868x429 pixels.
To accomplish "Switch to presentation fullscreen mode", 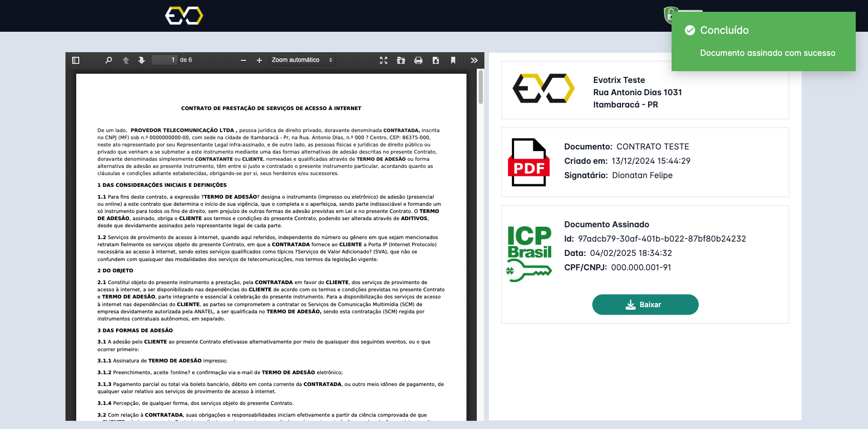I will coord(384,60).
